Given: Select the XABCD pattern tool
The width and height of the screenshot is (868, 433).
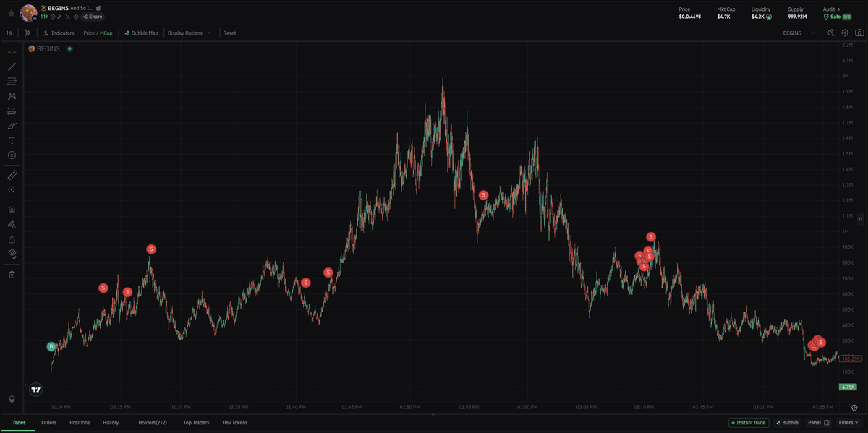Looking at the screenshot, I should [12, 96].
